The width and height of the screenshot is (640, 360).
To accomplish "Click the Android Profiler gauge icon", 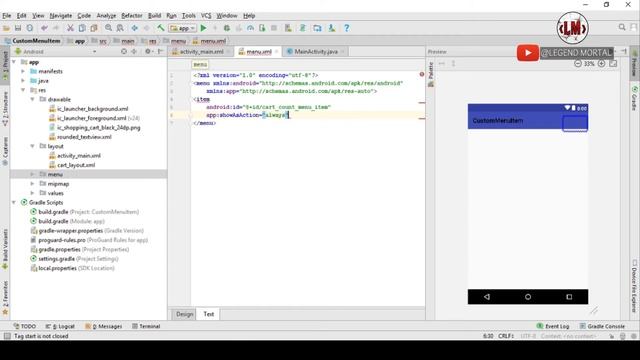I will [250, 28].
